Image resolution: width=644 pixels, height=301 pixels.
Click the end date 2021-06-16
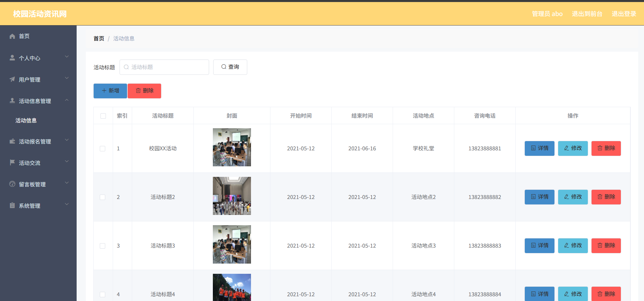click(362, 148)
